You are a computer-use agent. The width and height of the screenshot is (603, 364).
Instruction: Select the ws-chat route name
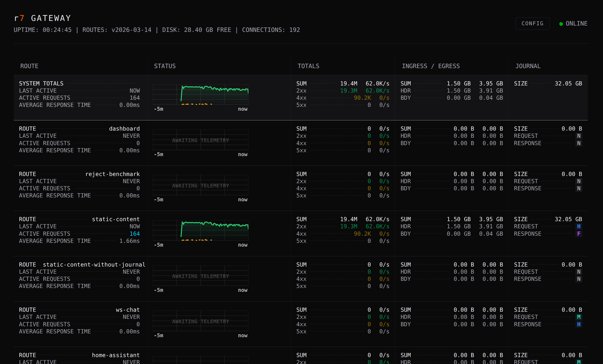(128, 310)
